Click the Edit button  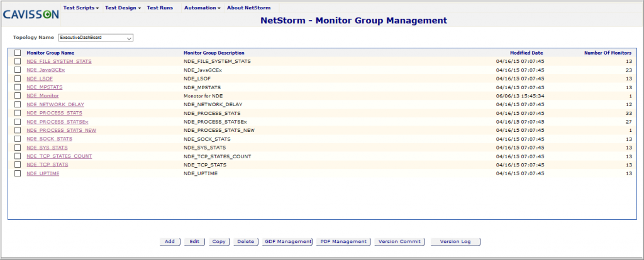[195, 242]
